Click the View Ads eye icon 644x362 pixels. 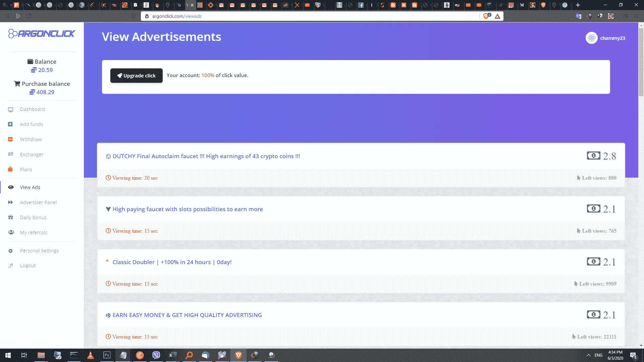tap(11, 187)
